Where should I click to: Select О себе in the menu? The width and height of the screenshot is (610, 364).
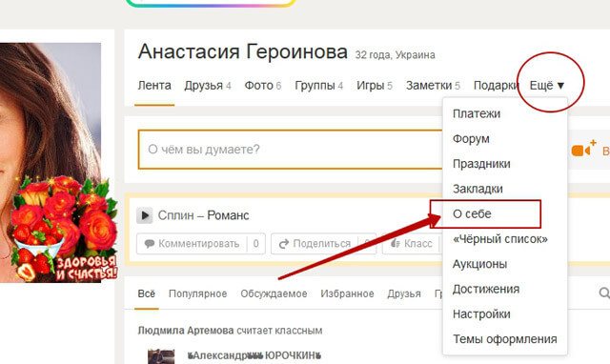pos(472,213)
